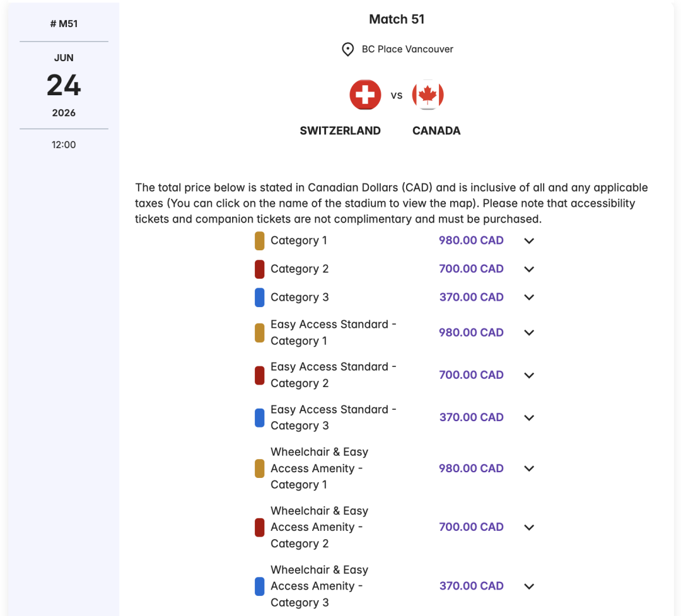Screen dimensions: 681x616
Task: Click the red Category 2 color swatch
Action: [259, 269]
